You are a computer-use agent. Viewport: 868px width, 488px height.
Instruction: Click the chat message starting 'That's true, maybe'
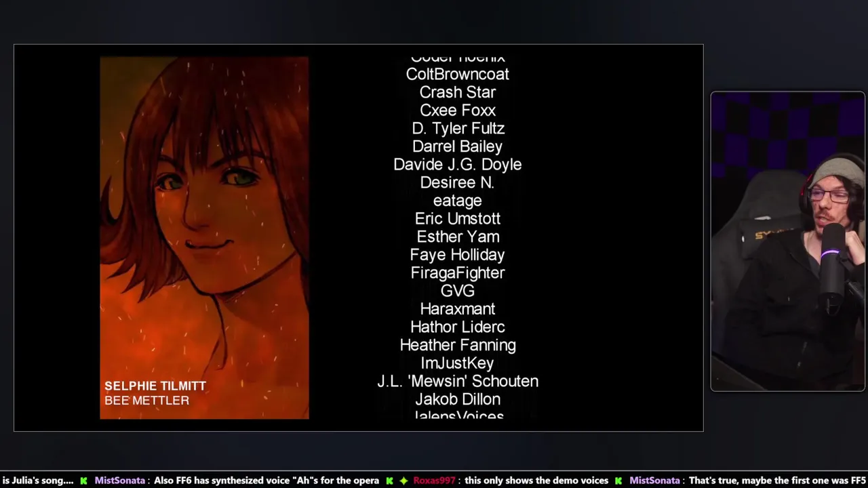(x=778, y=481)
